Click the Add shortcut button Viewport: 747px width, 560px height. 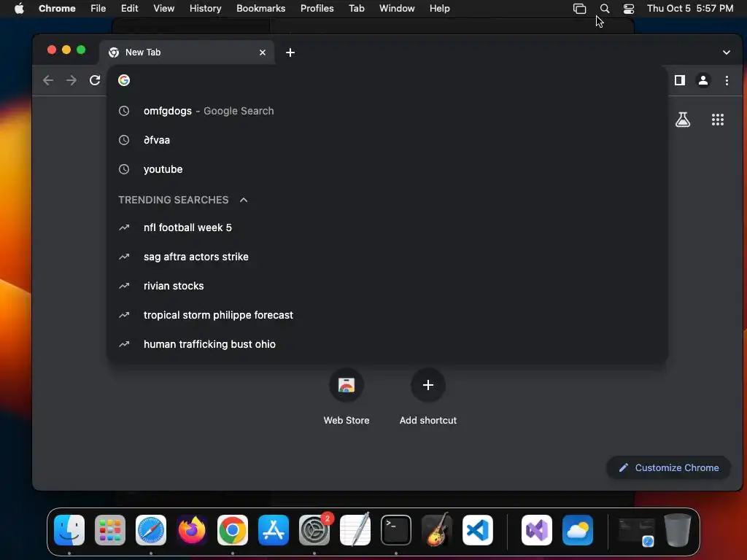pyautogui.click(x=427, y=397)
